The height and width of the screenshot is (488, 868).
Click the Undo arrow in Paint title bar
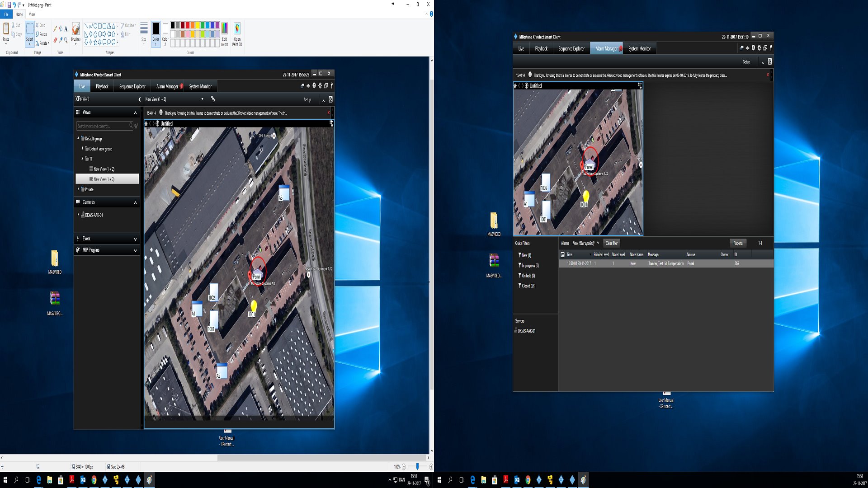[x=14, y=5]
